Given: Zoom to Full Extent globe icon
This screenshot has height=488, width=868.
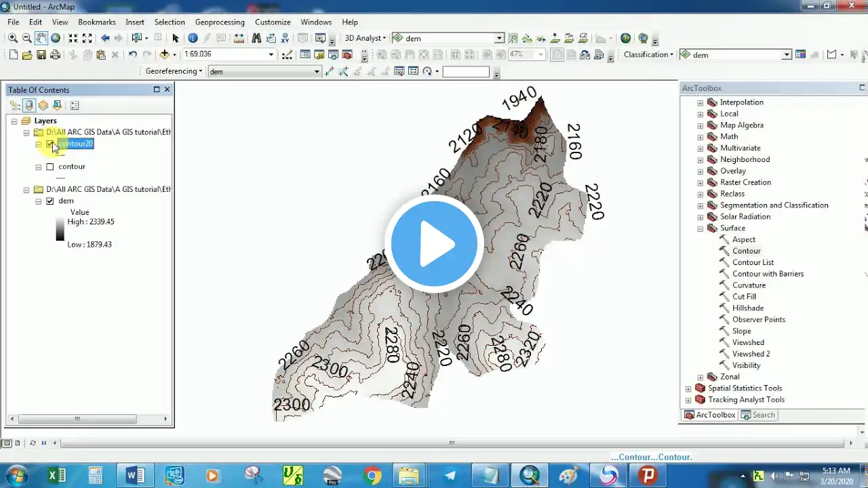Looking at the screenshot, I should click(x=56, y=38).
